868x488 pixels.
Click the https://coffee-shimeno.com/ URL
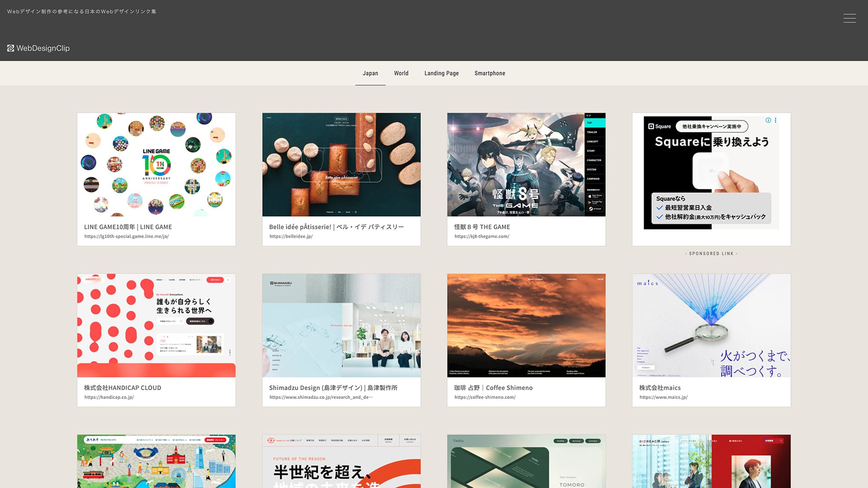coord(485,397)
